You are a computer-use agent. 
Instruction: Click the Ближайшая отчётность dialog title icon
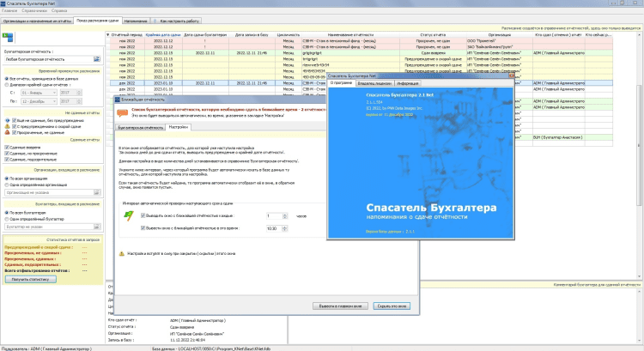(x=118, y=100)
